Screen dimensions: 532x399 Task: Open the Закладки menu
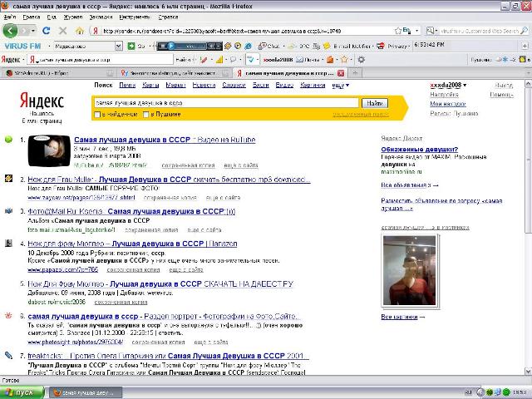101,17
